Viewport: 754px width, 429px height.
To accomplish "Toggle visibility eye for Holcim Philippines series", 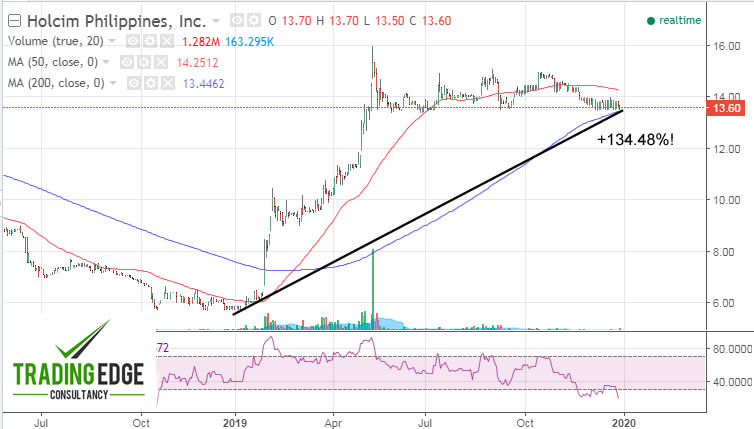I will [x=237, y=21].
